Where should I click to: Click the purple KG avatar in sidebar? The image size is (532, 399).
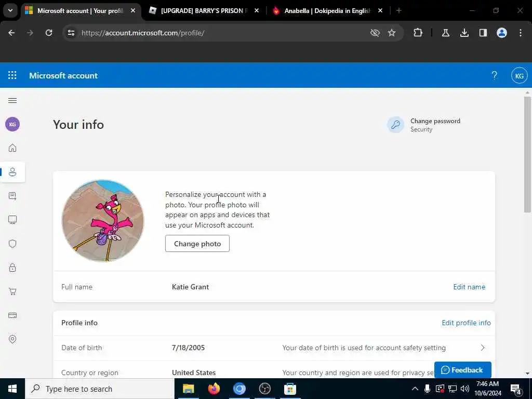tap(12, 124)
